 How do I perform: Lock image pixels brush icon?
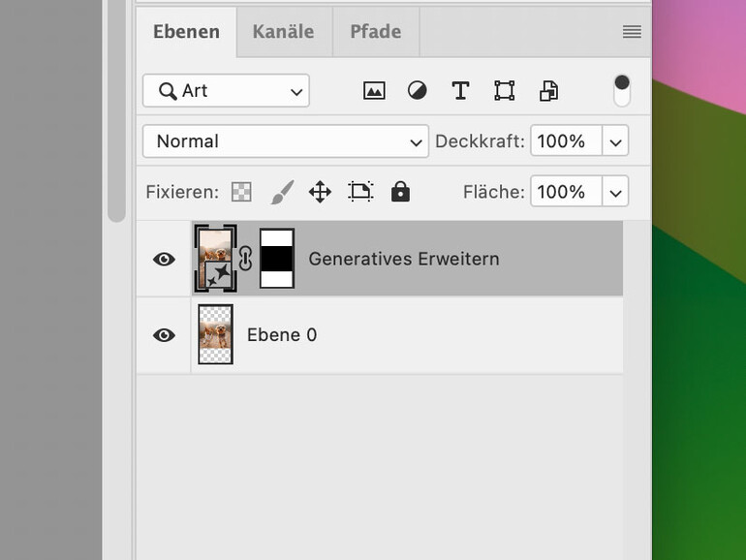pos(281,192)
